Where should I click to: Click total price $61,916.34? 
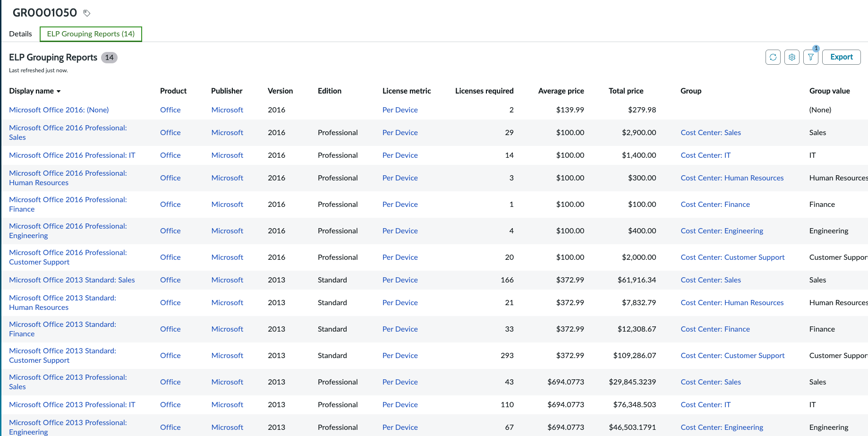click(637, 280)
